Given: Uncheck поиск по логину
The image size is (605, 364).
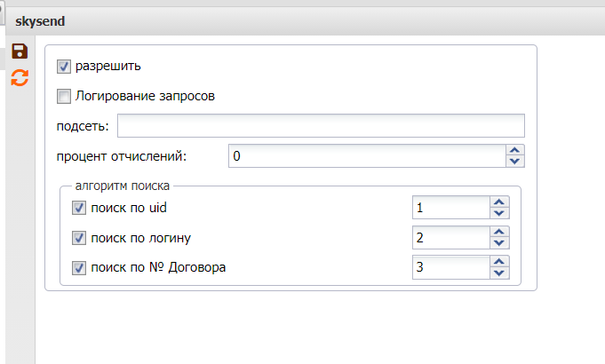Looking at the screenshot, I should pos(78,238).
